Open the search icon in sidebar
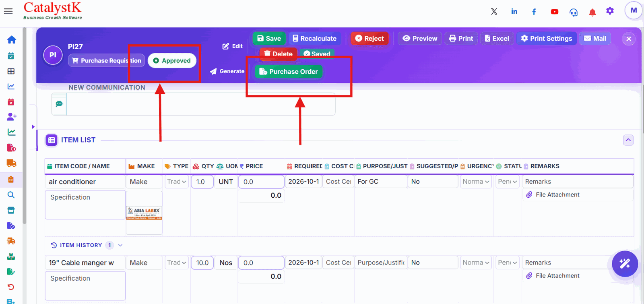 (11, 195)
